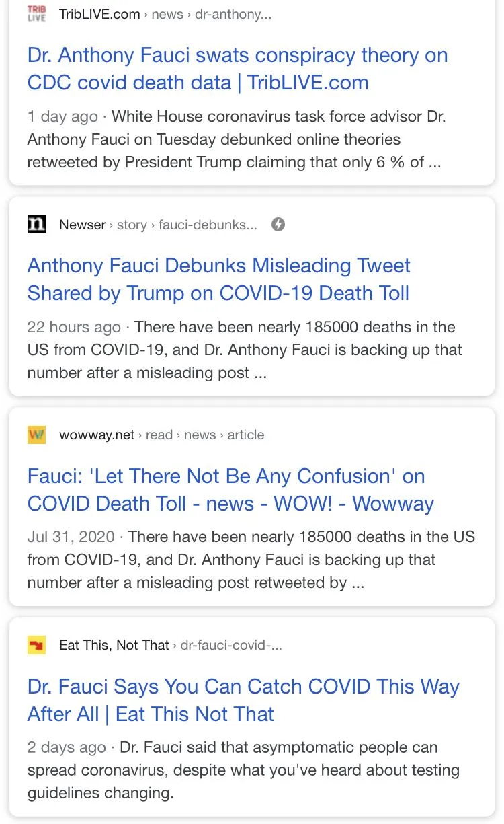
Task: Click the wowway.net site favicon
Action: [37, 435]
